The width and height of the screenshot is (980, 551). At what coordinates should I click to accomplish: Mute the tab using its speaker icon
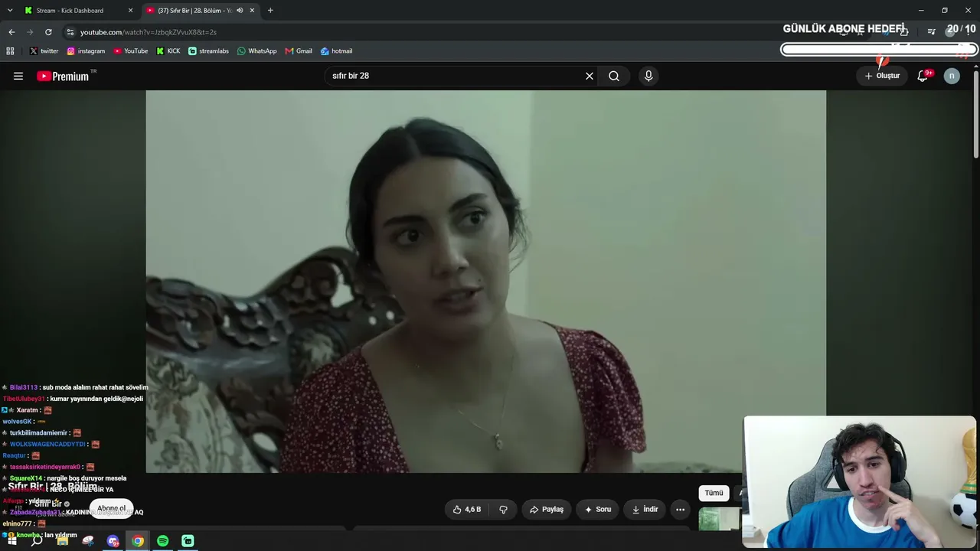point(240,11)
